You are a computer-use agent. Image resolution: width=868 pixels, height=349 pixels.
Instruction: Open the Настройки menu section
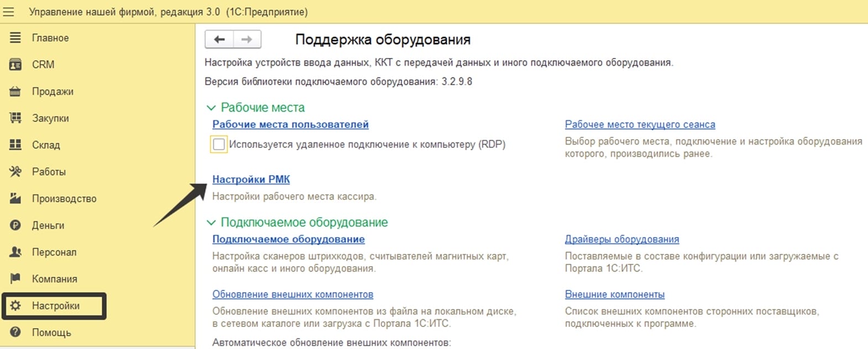tap(56, 305)
